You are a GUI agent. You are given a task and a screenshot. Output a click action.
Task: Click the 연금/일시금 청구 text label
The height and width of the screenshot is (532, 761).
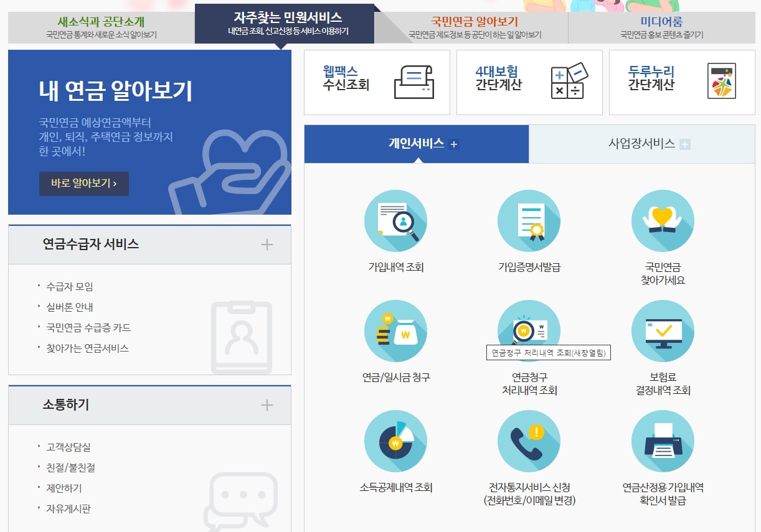coord(396,378)
